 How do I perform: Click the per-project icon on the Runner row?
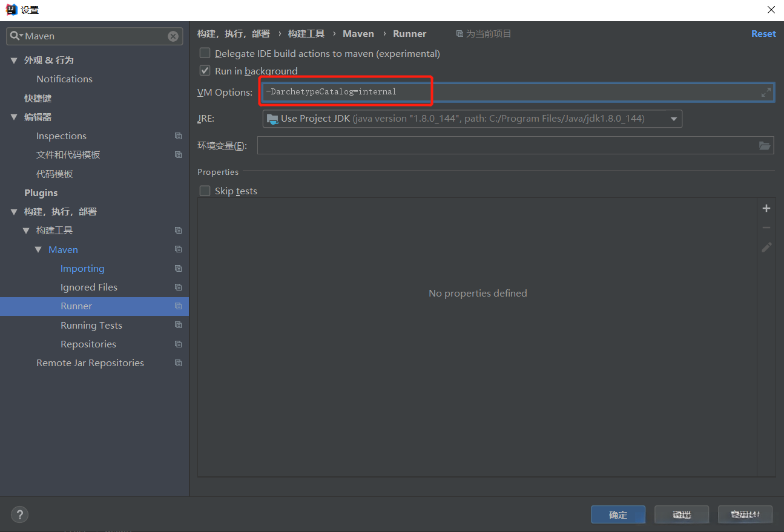[x=178, y=306]
